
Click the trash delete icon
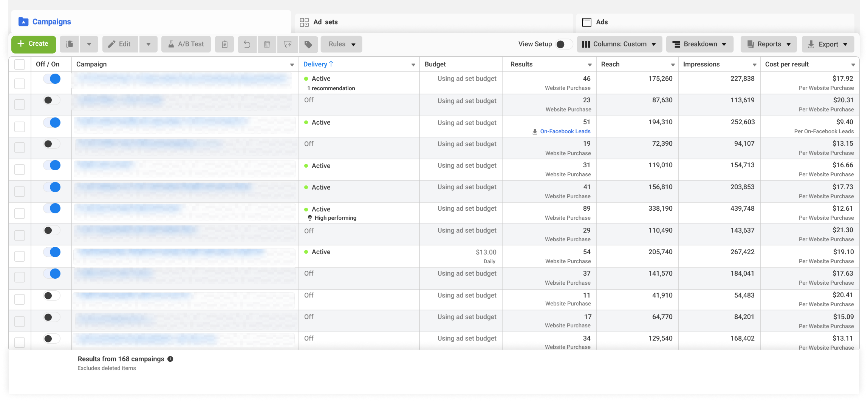(x=267, y=44)
